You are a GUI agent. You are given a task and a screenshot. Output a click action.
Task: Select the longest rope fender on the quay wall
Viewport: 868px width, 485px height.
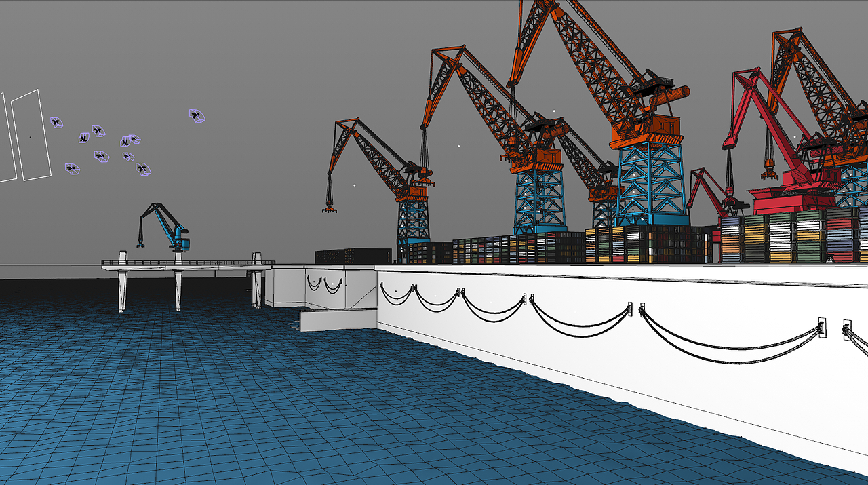[x=731, y=336]
